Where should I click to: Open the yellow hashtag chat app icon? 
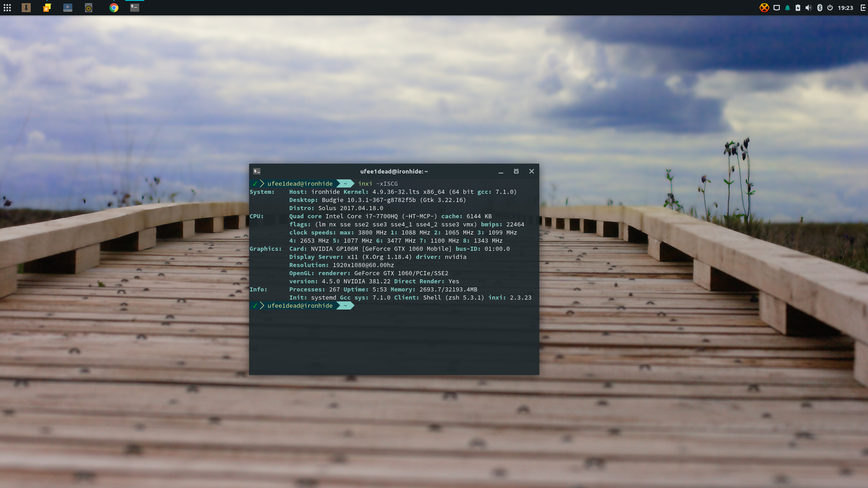[47, 8]
